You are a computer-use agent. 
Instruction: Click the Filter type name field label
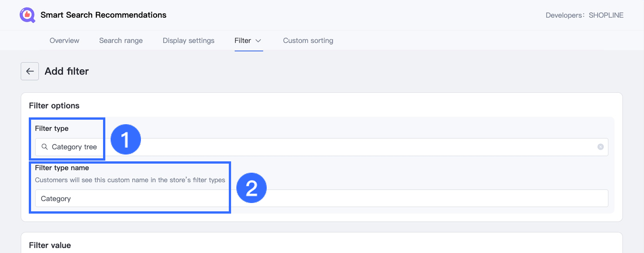pos(62,168)
